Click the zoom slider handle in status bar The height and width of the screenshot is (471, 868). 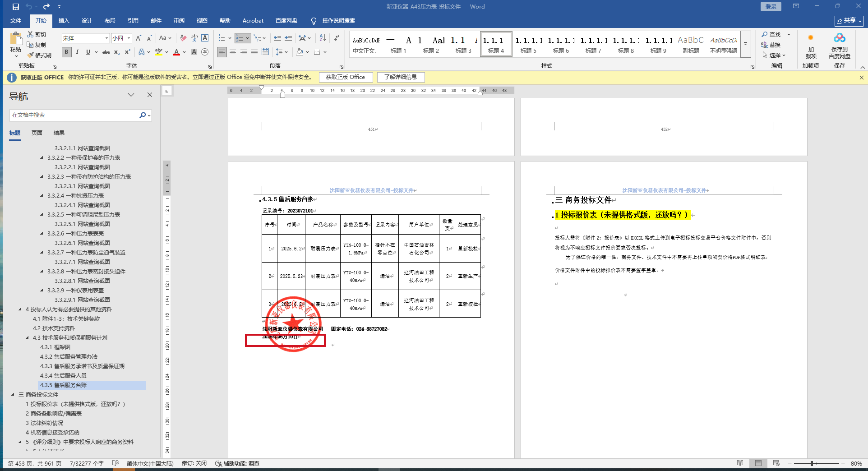812,463
